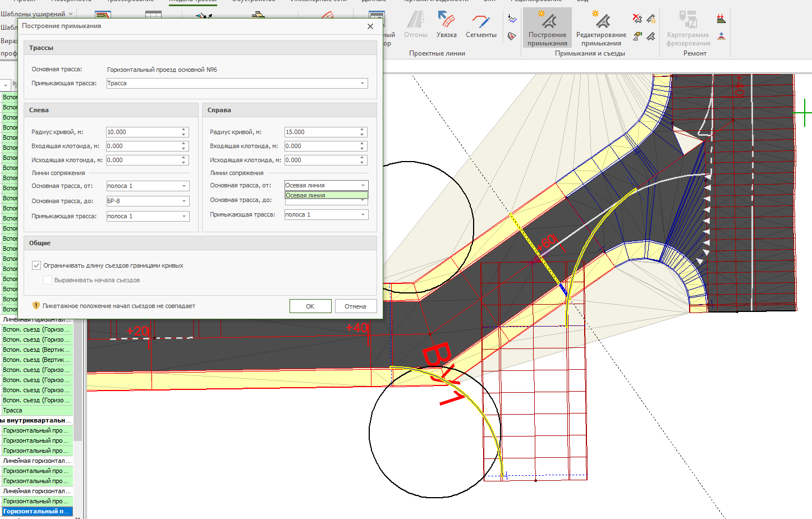
Task: Decrease right Радиус кривой with down arrow
Action: point(362,135)
